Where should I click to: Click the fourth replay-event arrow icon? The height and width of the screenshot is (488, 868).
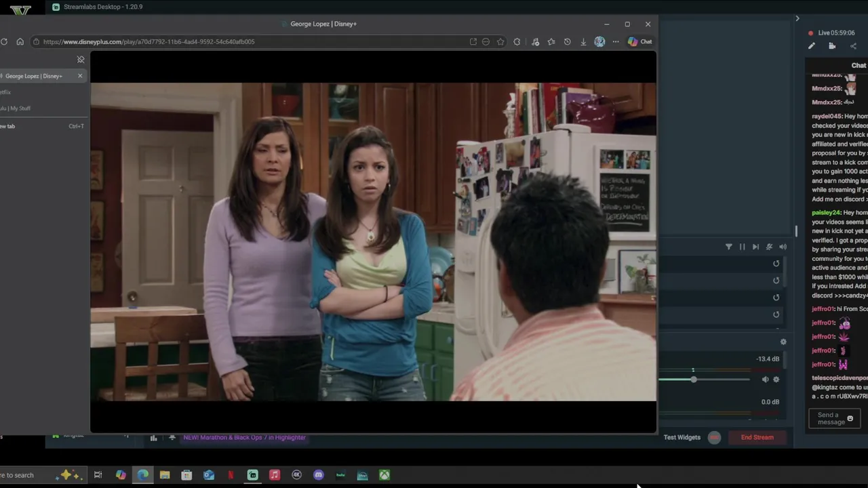point(776,314)
